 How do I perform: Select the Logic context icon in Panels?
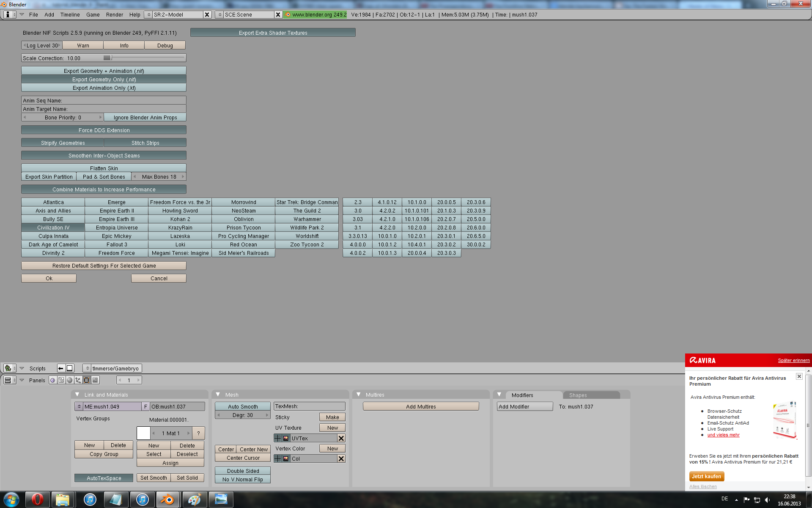(53, 380)
